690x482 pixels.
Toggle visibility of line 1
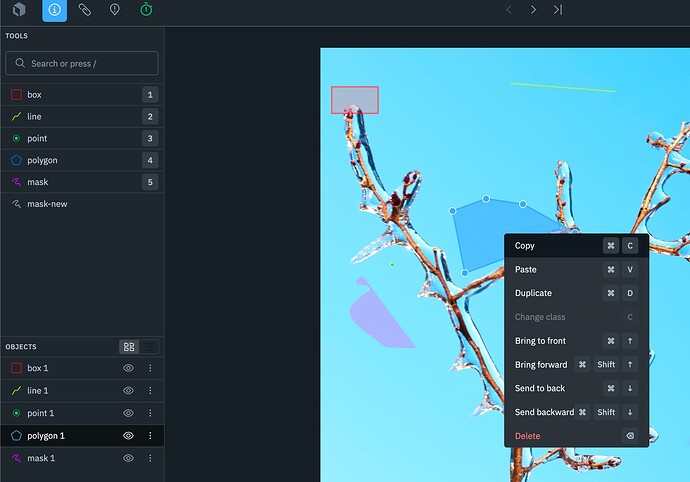click(128, 390)
